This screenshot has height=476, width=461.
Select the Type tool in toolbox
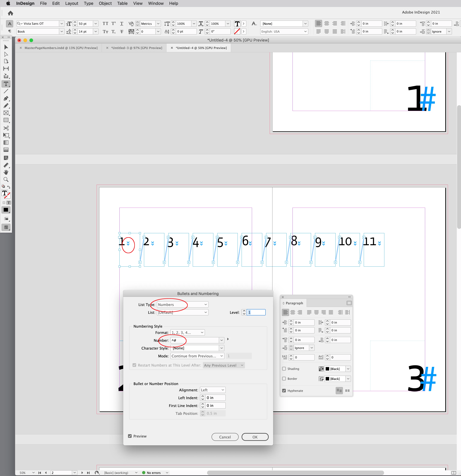tap(6, 84)
